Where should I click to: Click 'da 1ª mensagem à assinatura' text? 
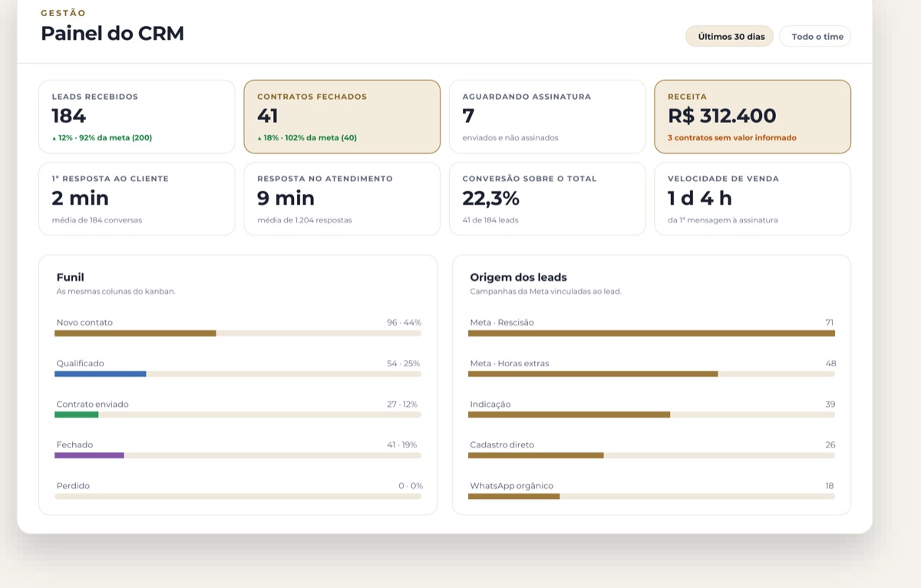(723, 220)
